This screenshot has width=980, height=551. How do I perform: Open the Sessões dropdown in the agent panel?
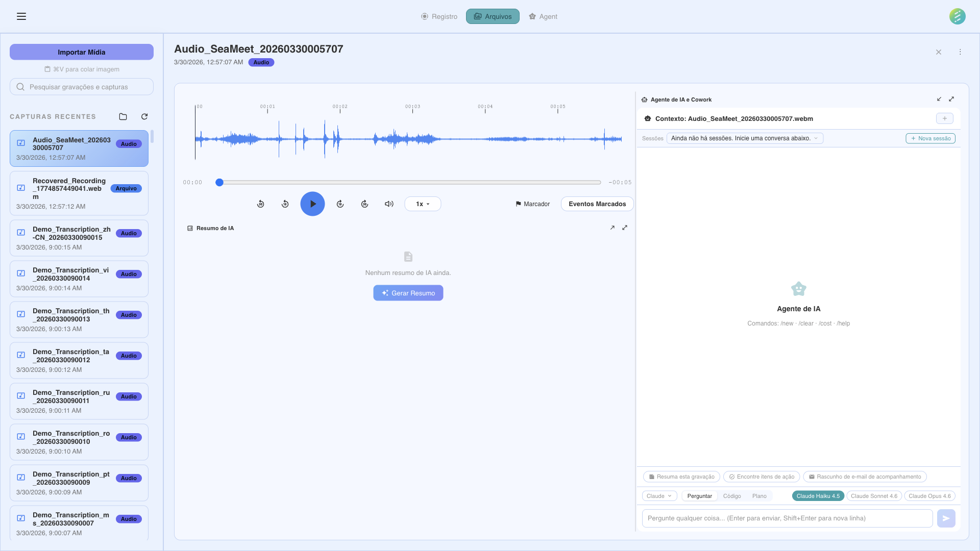click(x=745, y=138)
